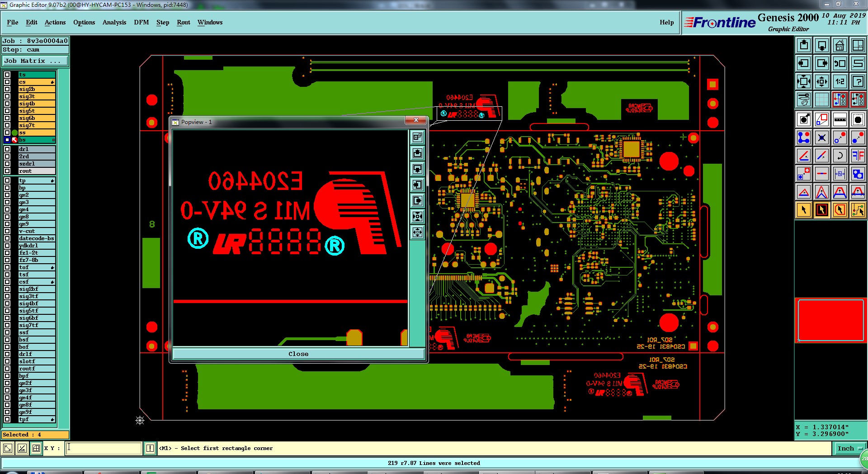Click the blue connected points add-line icon
This screenshot has width=868, height=474.
(x=804, y=137)
